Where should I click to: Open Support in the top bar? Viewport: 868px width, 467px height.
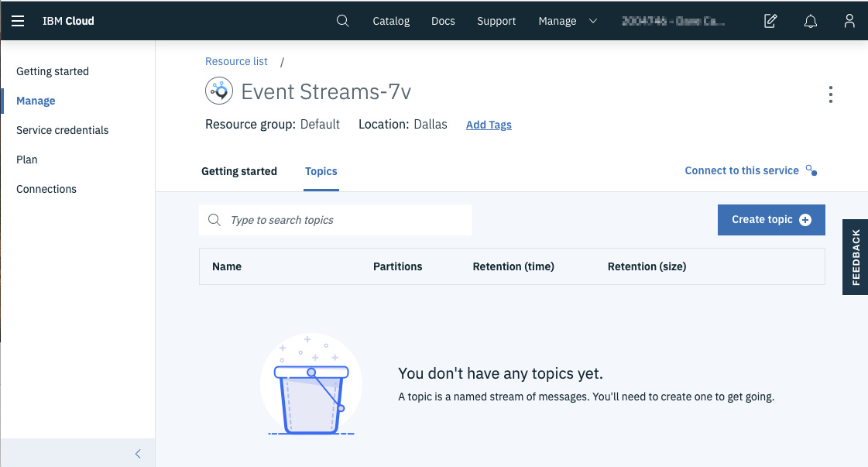(x=496, y=21)
